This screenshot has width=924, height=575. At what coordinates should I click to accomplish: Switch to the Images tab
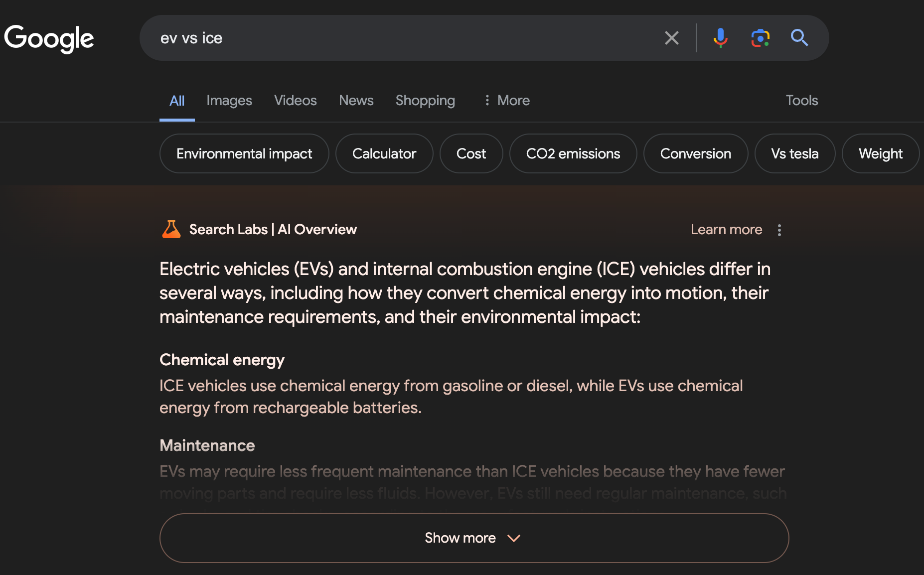tap(229, 100)
